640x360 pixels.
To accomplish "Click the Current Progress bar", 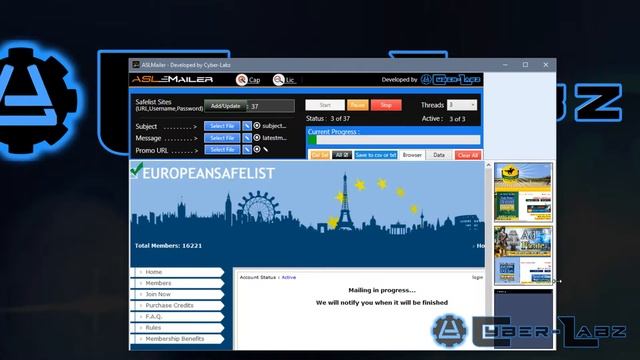I will (393, 140).
